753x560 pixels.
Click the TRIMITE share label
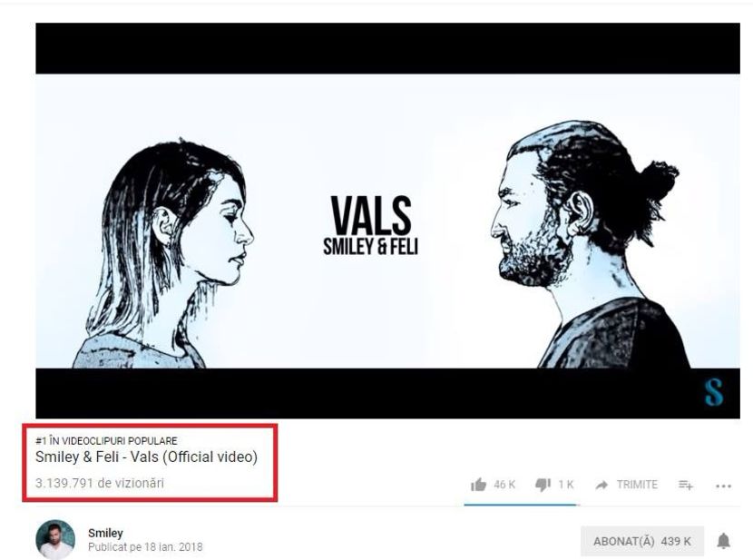point(637,485)
